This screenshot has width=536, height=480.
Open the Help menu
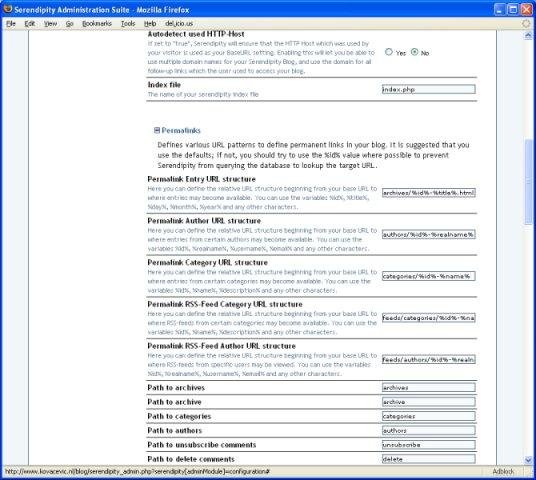[x=150, y=24]
